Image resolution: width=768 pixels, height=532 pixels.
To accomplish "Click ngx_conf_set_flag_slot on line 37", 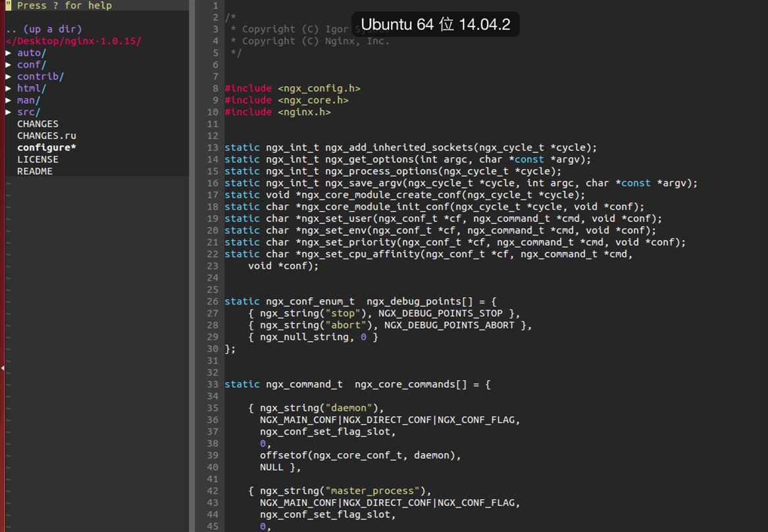I will (328, 431).
